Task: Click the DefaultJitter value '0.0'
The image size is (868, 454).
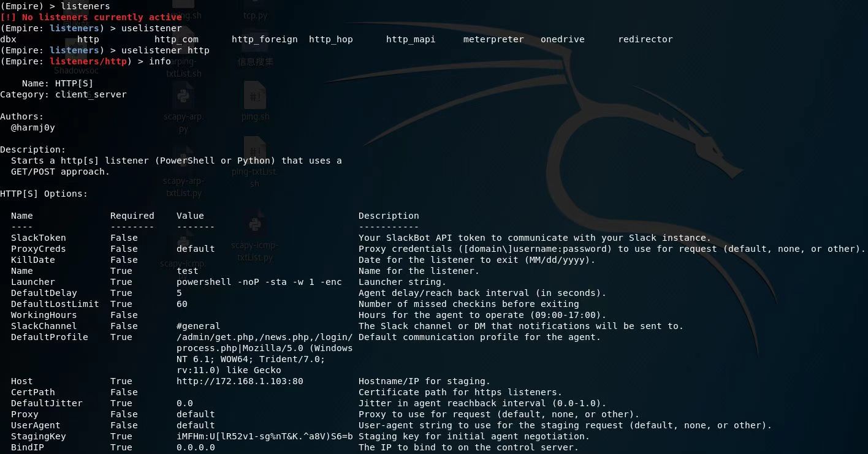Action: pos(185,403)
